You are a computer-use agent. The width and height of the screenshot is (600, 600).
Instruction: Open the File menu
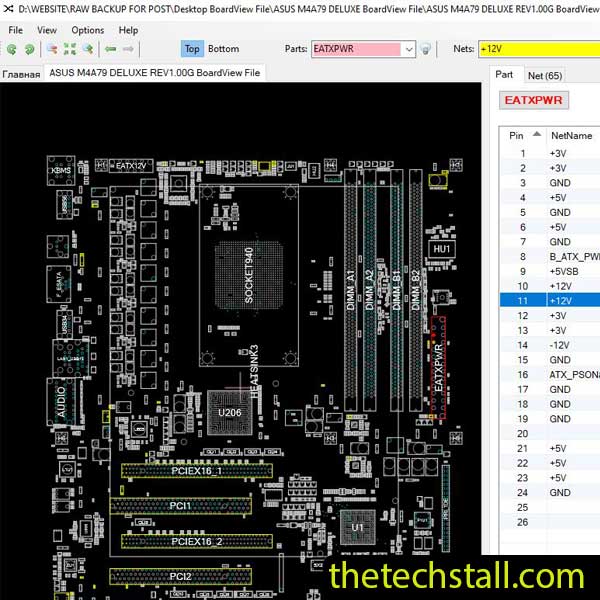coord(15,30)
